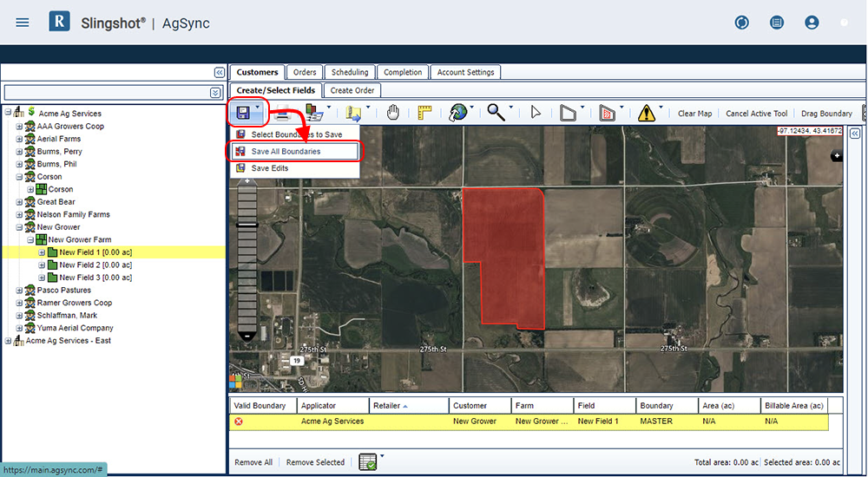This screenshot has height=477, width=868.
Task: Open the Account Settings tab
Action: [x=465, y=73]
